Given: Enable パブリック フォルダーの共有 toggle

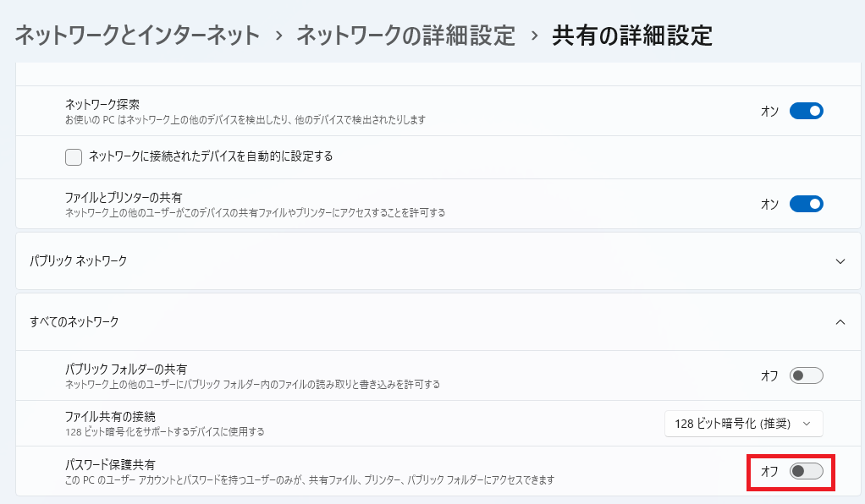Looking at the screenshot, I should pos(806,375).
